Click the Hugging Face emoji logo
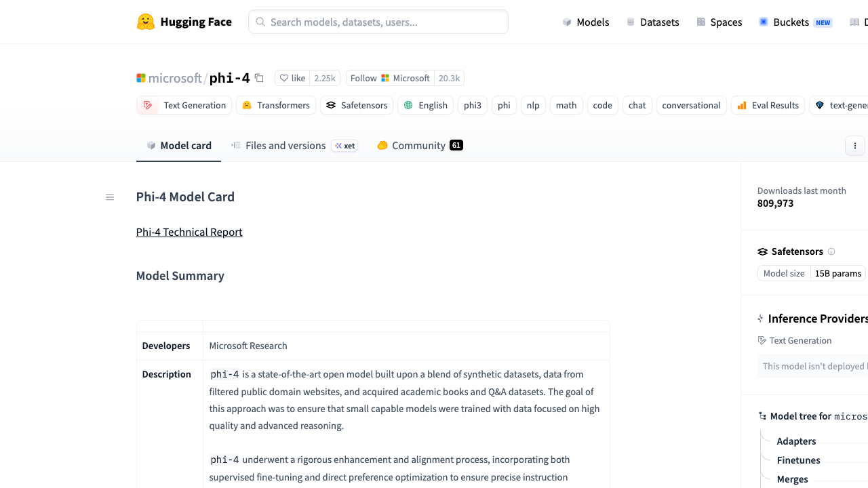 point(146,22)
